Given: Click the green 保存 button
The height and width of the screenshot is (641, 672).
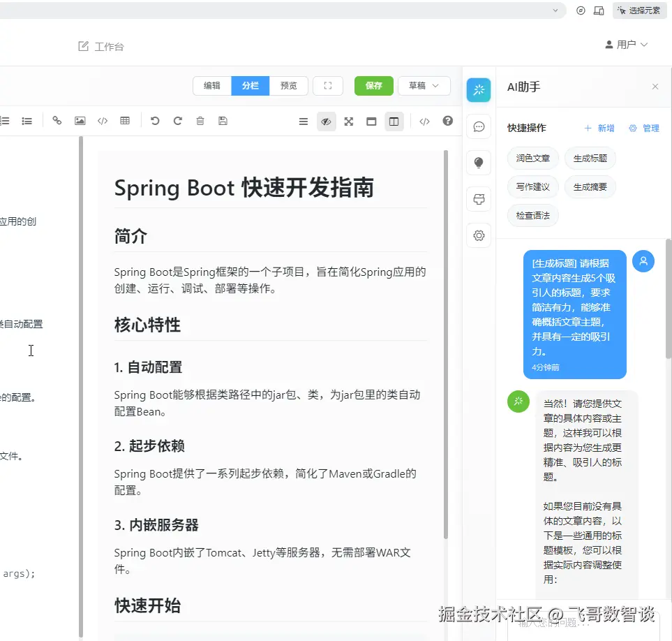Looking at the screenshot, I should pos(374,86).
